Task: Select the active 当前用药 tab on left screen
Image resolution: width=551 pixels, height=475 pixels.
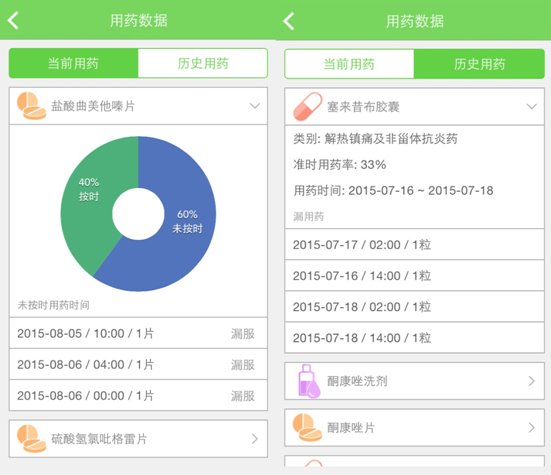Action: (x=73, y=64)
